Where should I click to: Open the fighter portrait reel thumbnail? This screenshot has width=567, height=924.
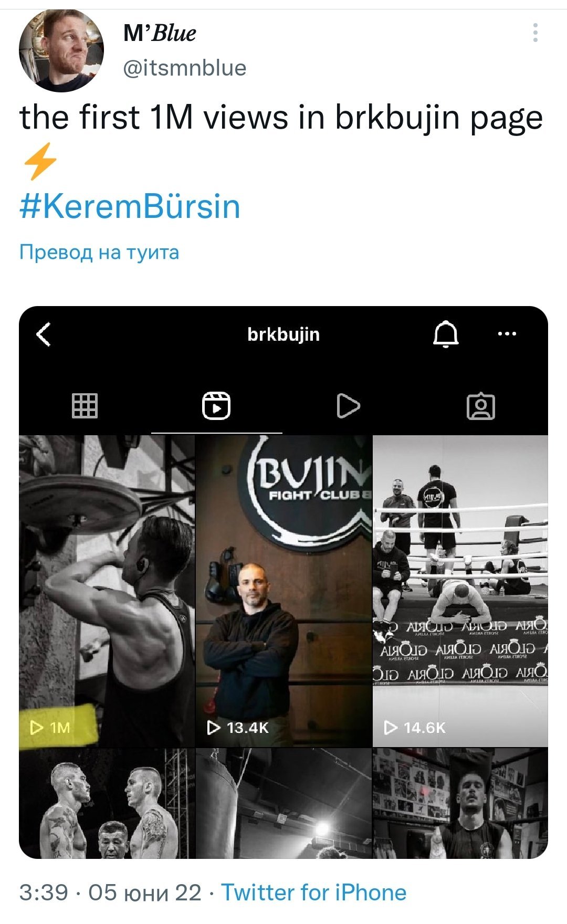(x=460, y=804)
